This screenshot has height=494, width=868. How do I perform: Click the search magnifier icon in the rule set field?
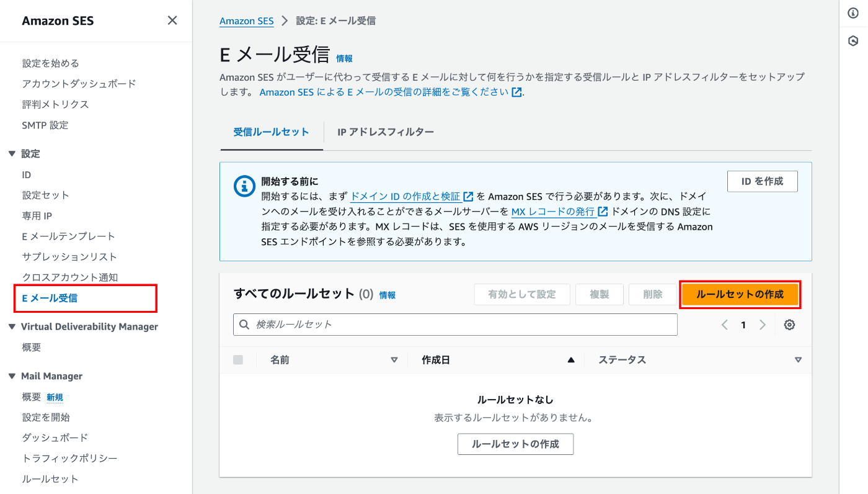244,325
